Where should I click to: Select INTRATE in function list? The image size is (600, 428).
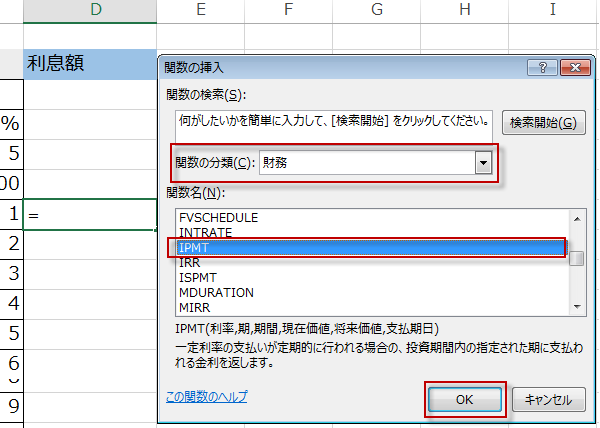click(x=371, y=233)
